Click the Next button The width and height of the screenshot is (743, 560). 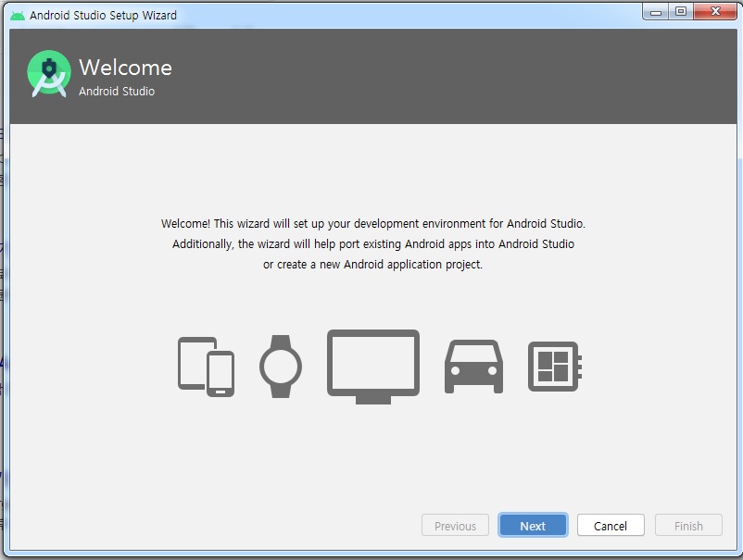(x=533, y=526)
